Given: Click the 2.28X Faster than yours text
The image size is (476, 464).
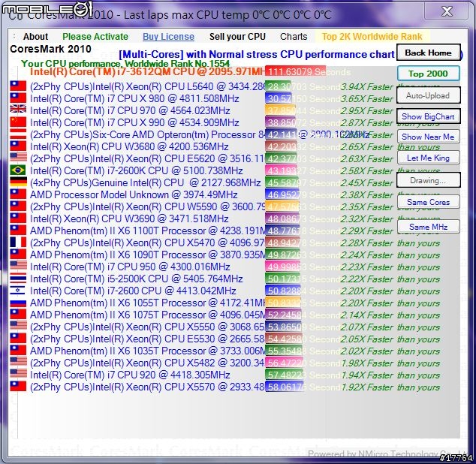Looking at the screenshot, I should click(390, 243).
